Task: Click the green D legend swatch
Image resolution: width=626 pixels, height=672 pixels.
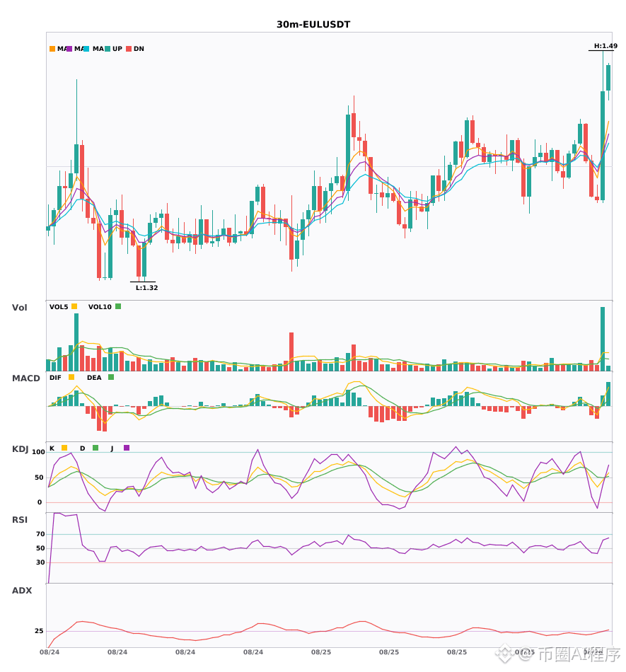Action: [95, 448]
